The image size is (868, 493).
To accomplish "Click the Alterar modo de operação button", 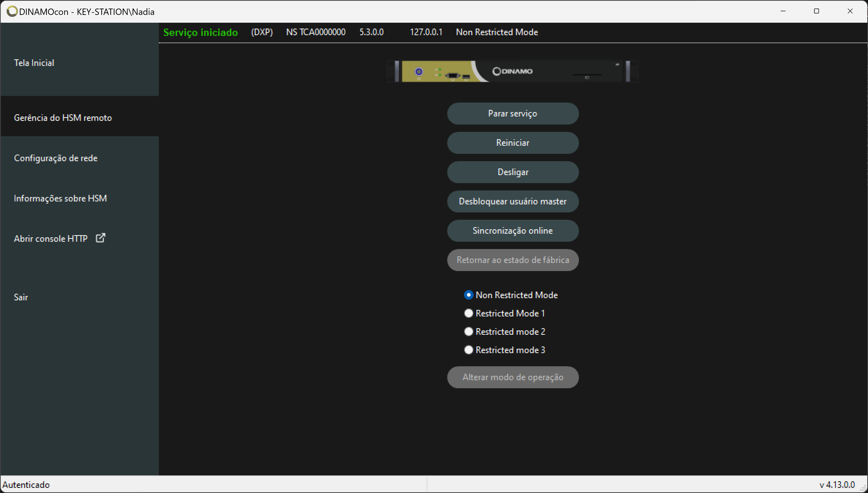I will 513,377.
